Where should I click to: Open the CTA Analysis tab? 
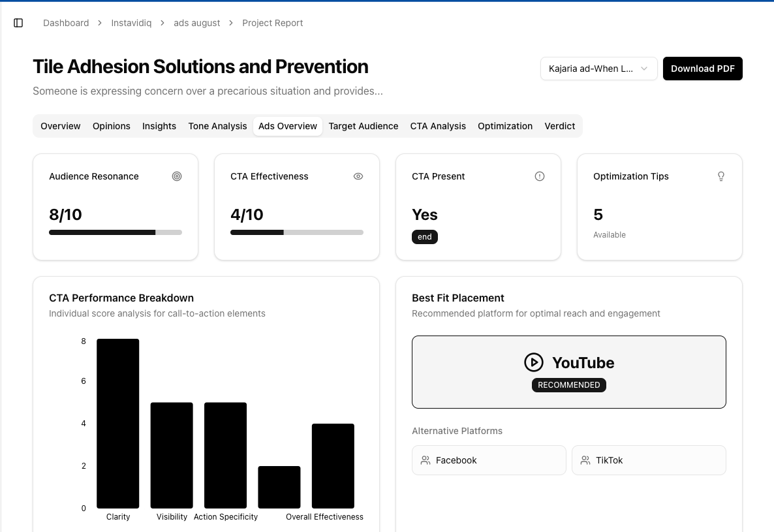438,126
